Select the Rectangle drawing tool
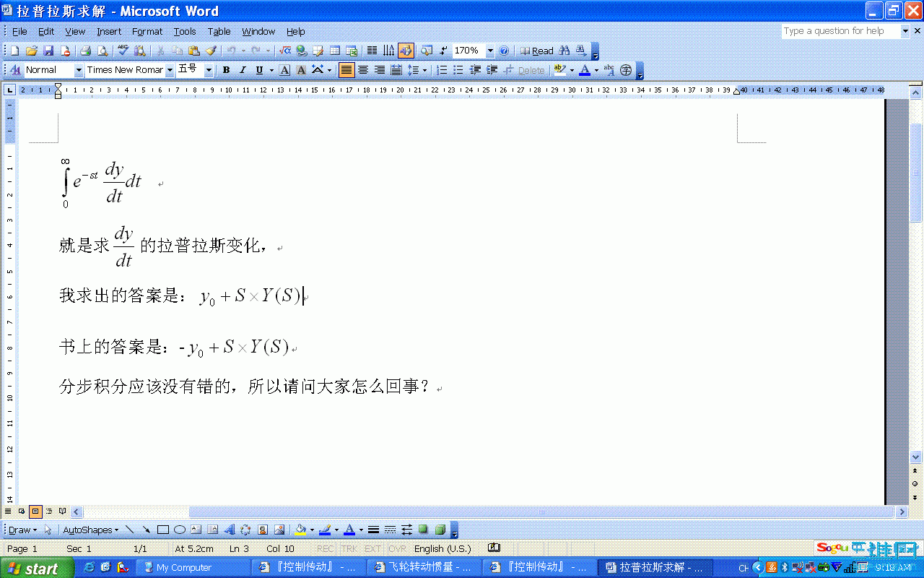This screenshot has width=924, height=578. [163, 530]
